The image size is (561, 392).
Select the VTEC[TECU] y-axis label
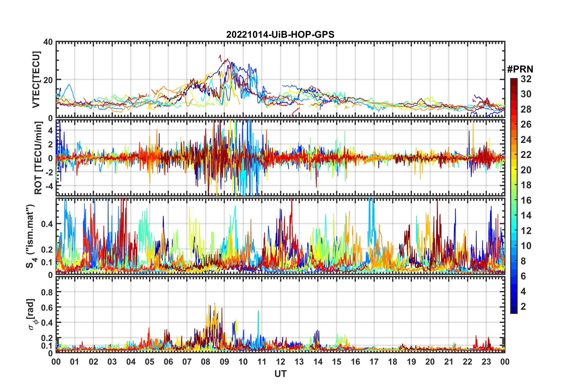pos(36,80)
